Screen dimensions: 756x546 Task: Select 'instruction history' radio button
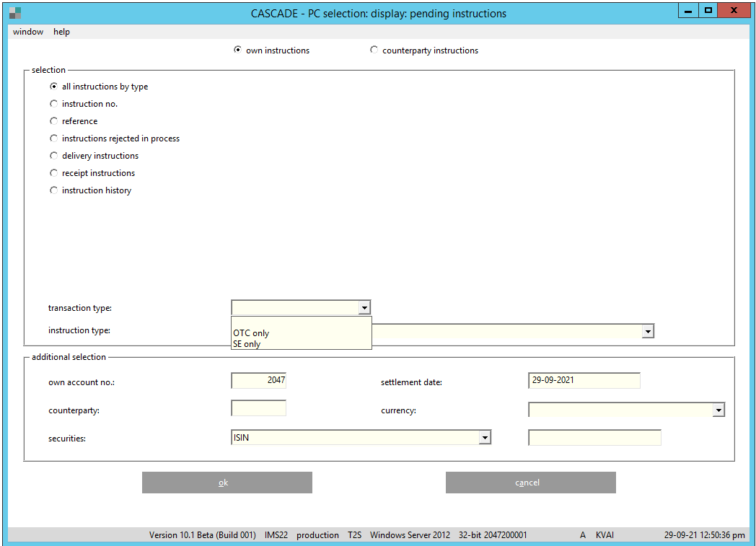click(x=54, y=190)
